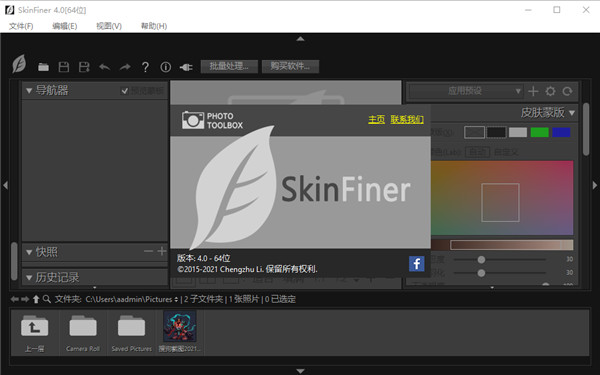Select the blue mask display swatch
600x375 pixels.
pos(561,132)
